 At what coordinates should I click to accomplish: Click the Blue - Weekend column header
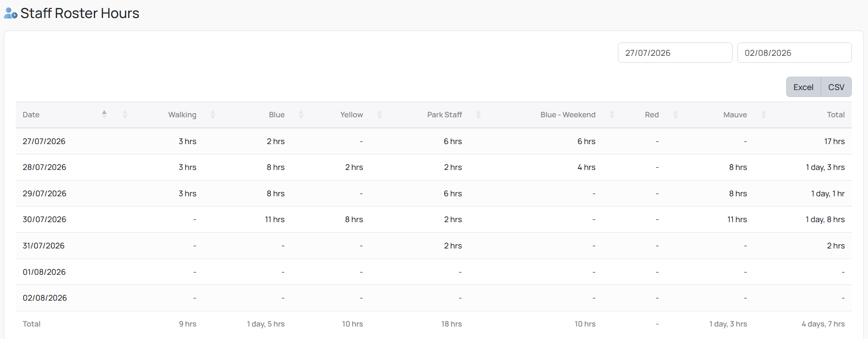(568, 115)
